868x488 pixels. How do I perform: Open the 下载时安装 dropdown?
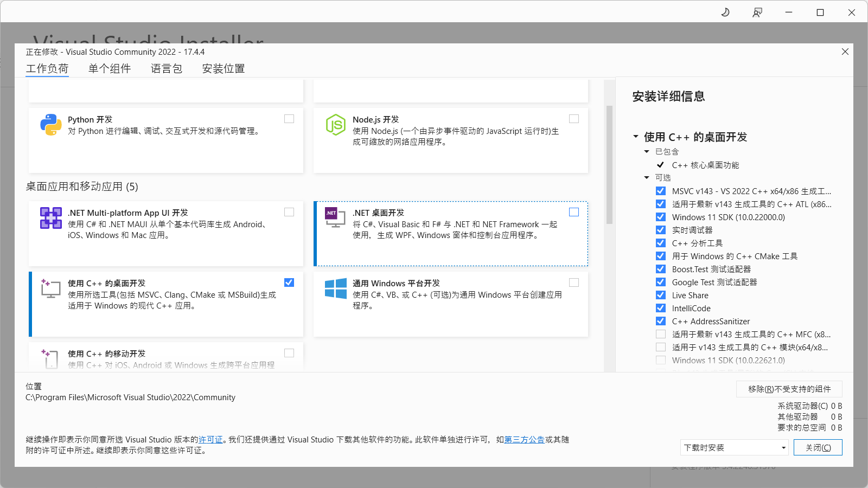tap(735, 447)
